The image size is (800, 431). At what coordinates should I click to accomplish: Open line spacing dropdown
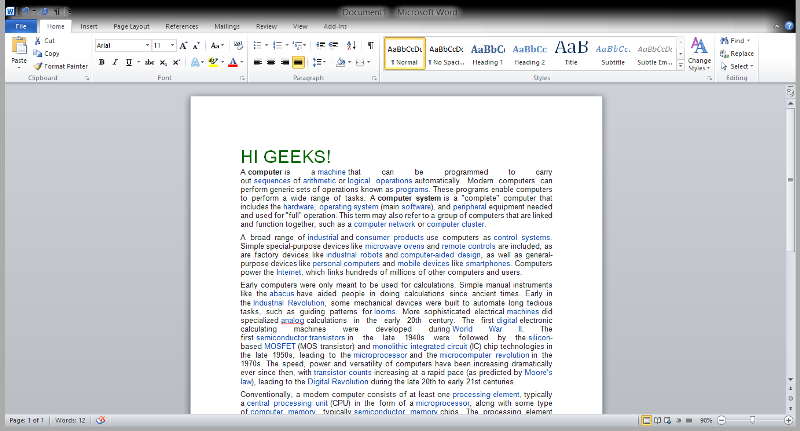[319, 62]
